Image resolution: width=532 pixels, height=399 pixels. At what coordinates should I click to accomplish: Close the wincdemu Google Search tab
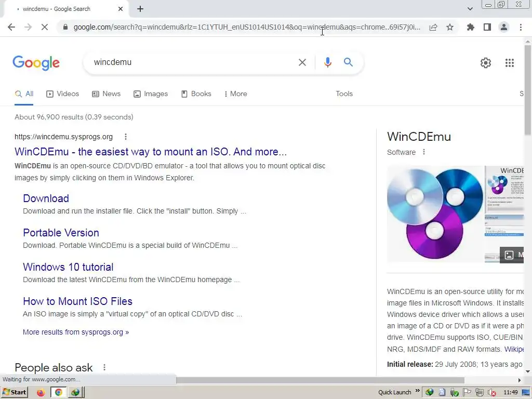point(121,9)
